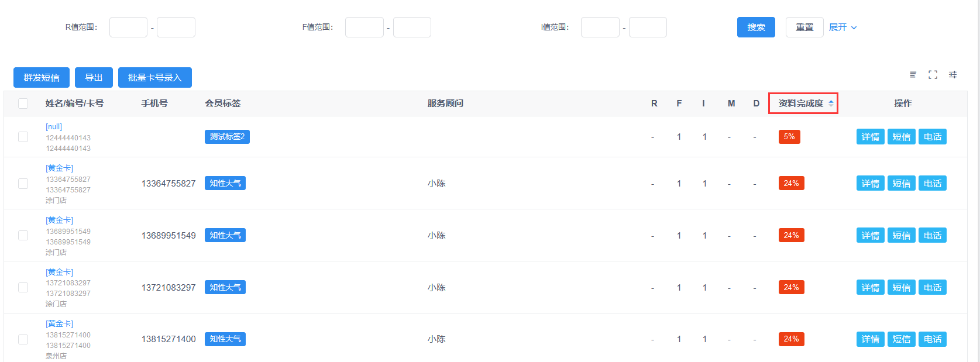Click 群发短信 bulk SMS button
This screenshot has width=980, height=362.
tap(42, 78)
